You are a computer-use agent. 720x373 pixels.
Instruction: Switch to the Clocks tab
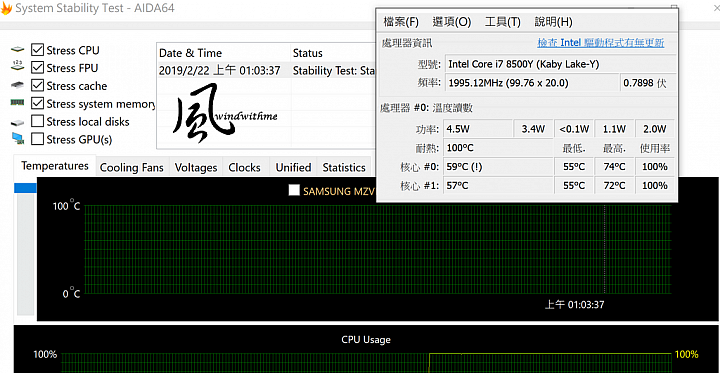click(244, 168)
